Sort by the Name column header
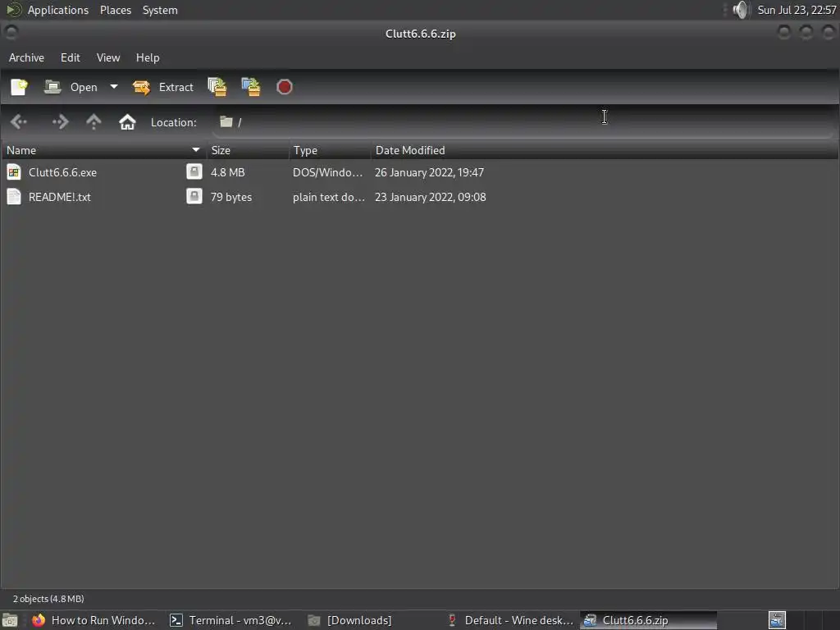Viewport: 840px width, 630px height. (x=103, y=151)
